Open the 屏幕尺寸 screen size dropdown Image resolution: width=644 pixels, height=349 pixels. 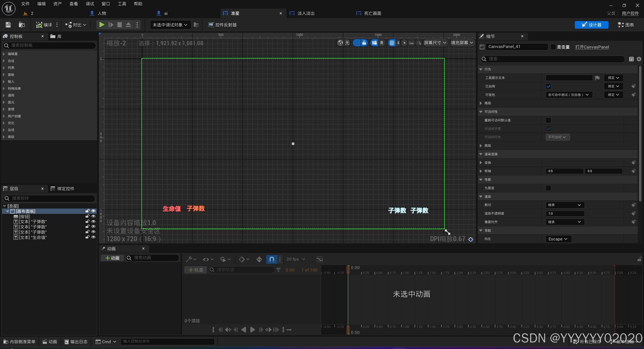coord(435,43)
